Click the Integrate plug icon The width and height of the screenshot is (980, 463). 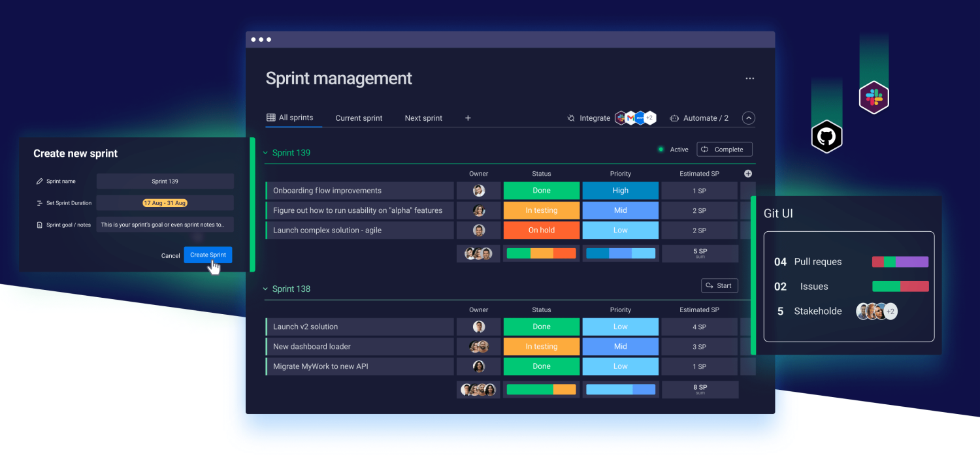[571, 118]
